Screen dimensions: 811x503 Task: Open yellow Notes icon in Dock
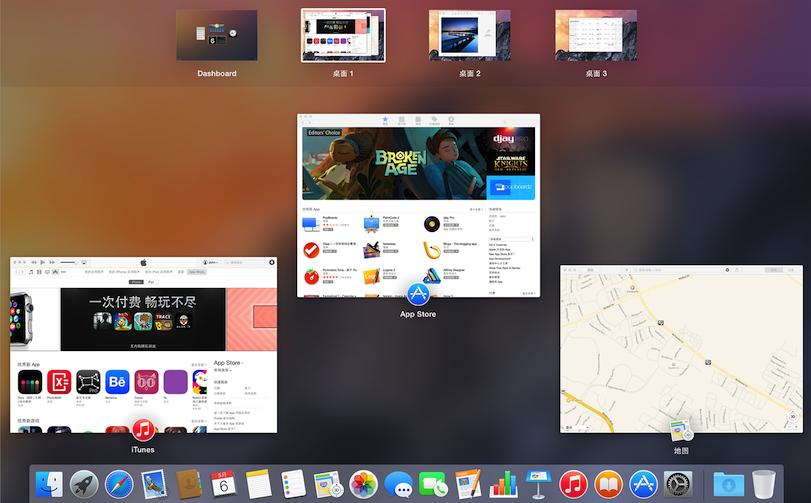coord(258,484)
